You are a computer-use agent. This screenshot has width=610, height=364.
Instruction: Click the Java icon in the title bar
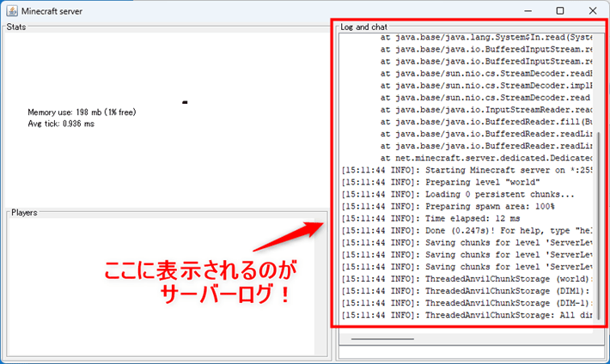click(x=12, y=11)
